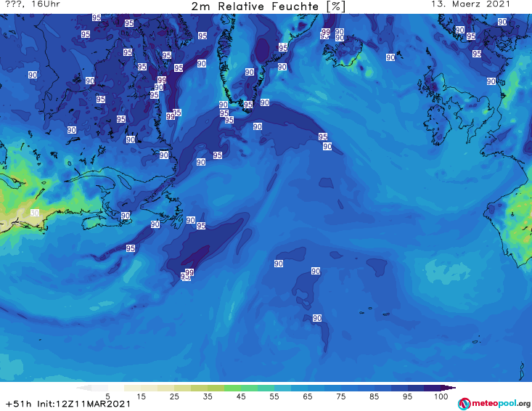Viewport: 532px width, 411px height.
Task: Click the meteopool.org logo
Action: (x=494, y=404)
